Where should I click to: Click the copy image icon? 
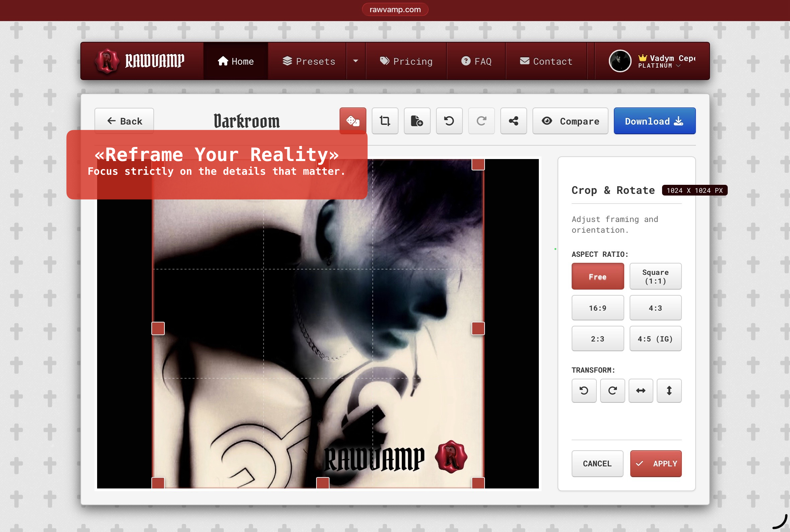point(417,121)
